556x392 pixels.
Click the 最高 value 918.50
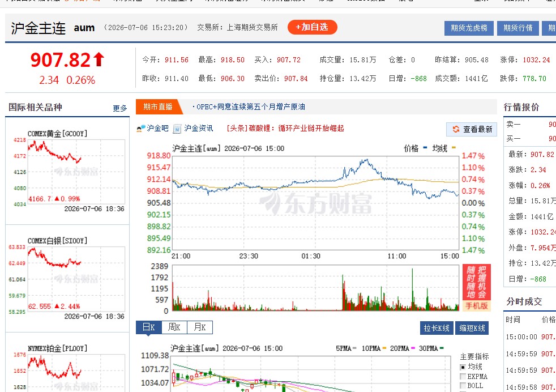(x=233, y=60)
